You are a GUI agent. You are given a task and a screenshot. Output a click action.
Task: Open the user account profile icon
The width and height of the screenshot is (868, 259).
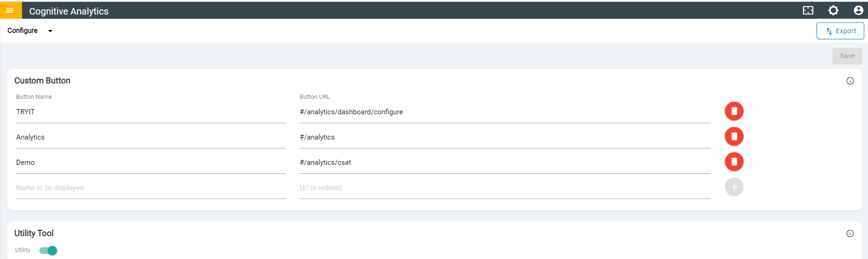(858, 10)
